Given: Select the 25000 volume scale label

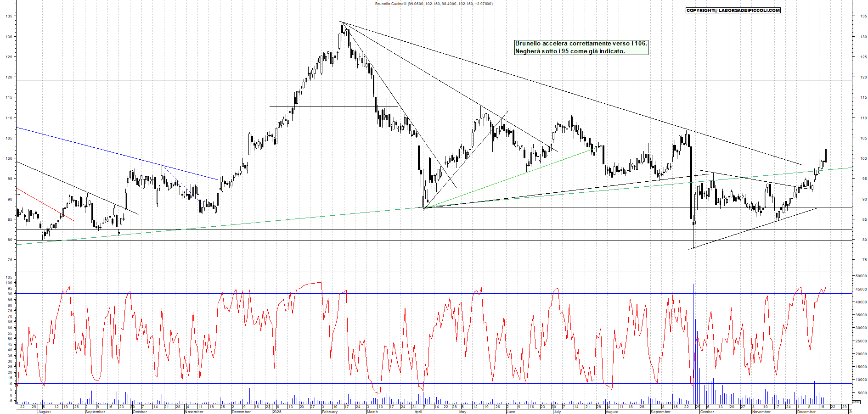Looking at the screenshot, I should pyautogui.click(x=861, y=341).
